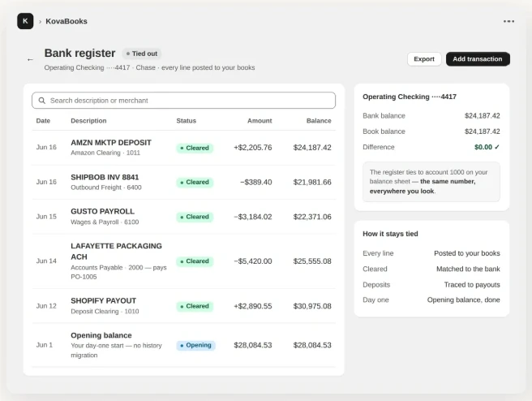Sort by the Amount column header

(x=260, y=121)
